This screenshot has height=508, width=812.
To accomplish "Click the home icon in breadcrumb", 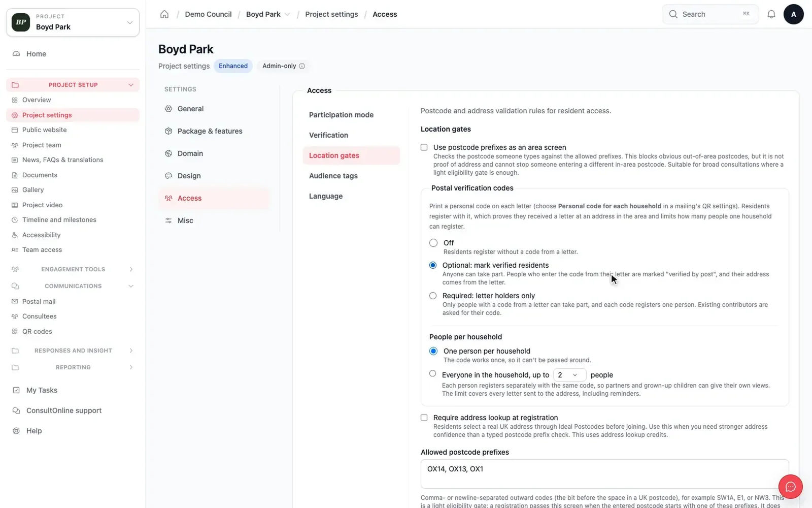I will [164, 14].
